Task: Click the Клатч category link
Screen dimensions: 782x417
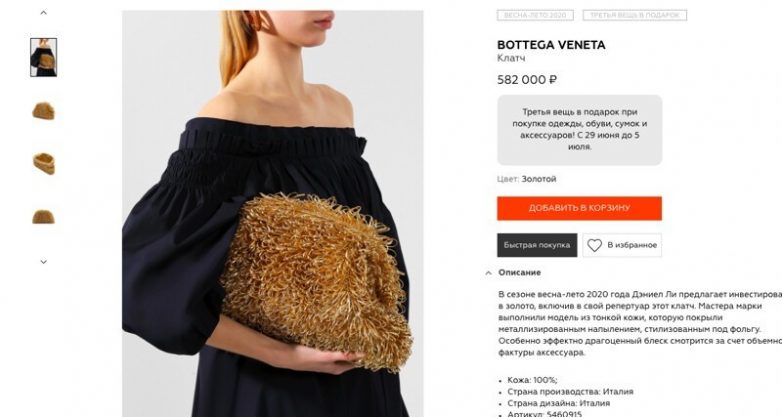Action: pos(511,58)
